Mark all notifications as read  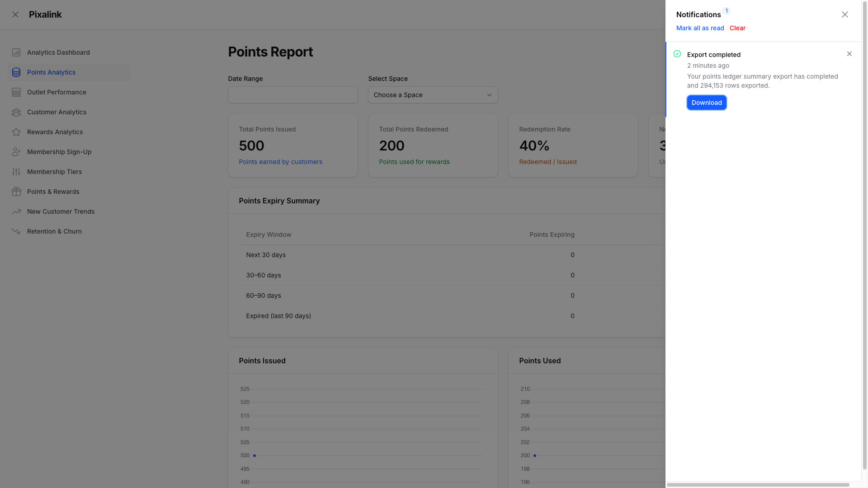coord(700,28)
